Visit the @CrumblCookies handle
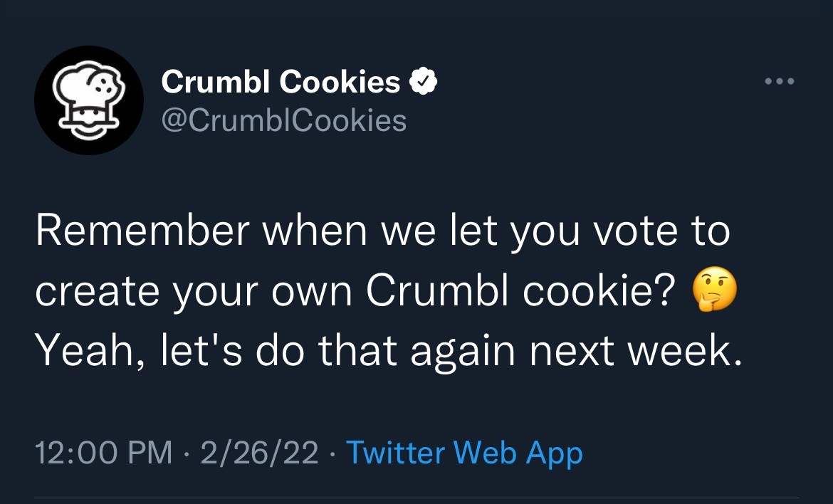Image resolution: width=833 pixels, height=504 pixels. point(284,120)
